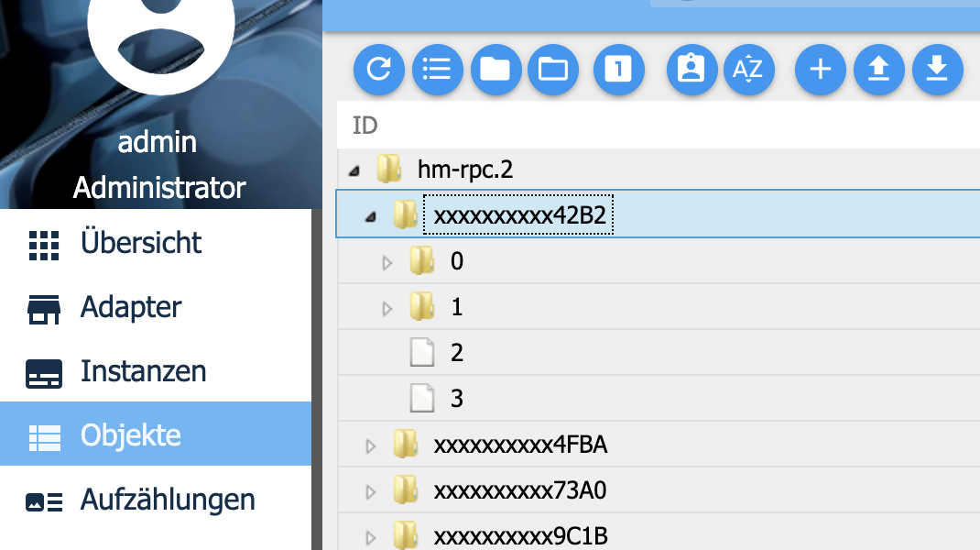Expand channel folder 1
The image size is (980, 550).
pyautogui.click(x=387, y=309)
